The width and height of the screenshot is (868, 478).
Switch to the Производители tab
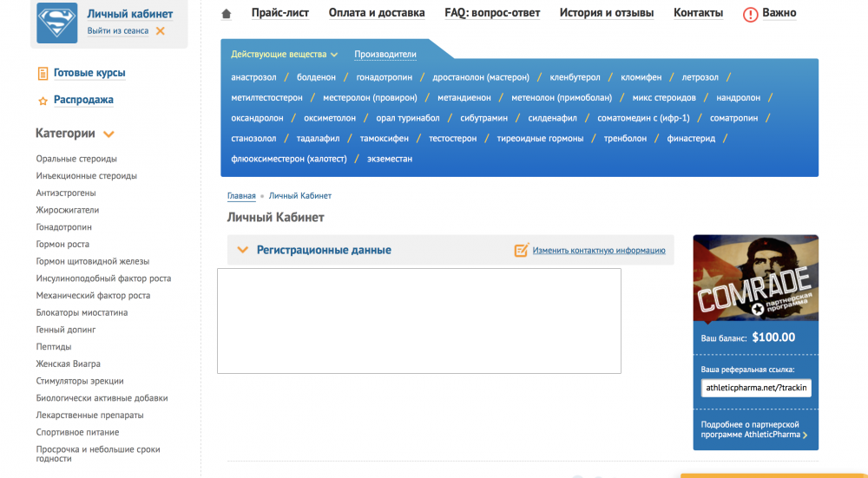pyautogui.click(x=385, y=55)
